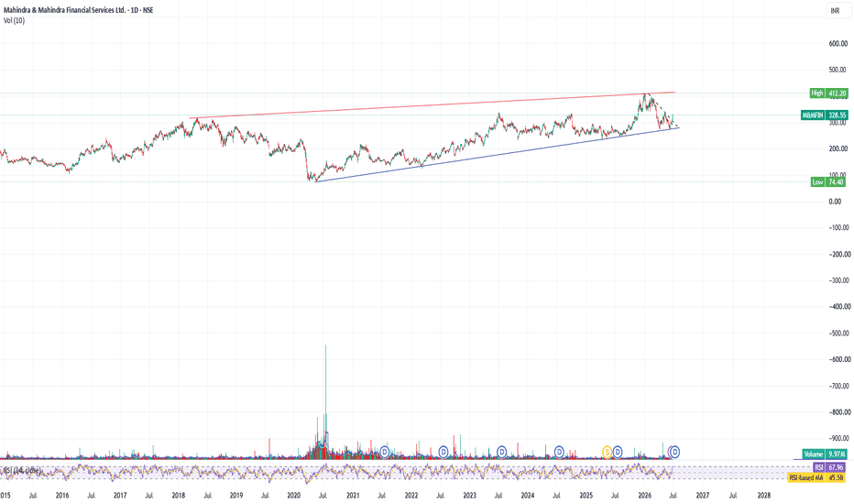The width and height of the screenshot is (854, 504).
Task: Click the 0.00 price axis label
Action: click(x=835, y=202)
